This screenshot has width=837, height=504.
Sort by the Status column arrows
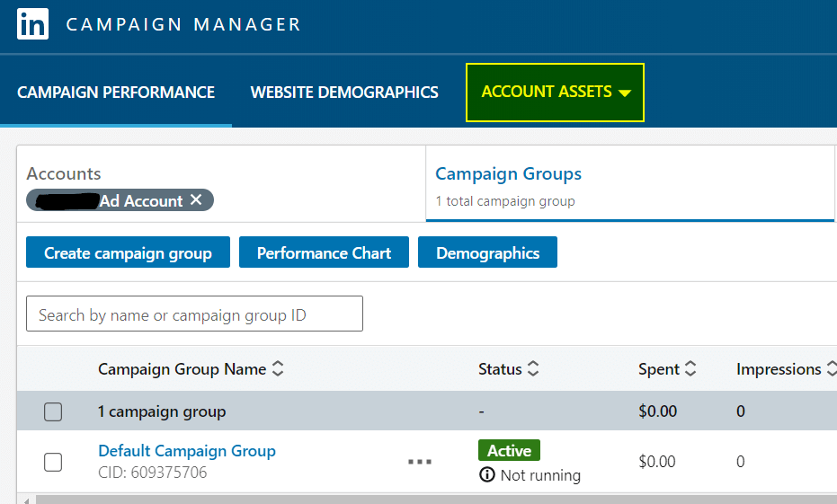click(x=533, y=369)
